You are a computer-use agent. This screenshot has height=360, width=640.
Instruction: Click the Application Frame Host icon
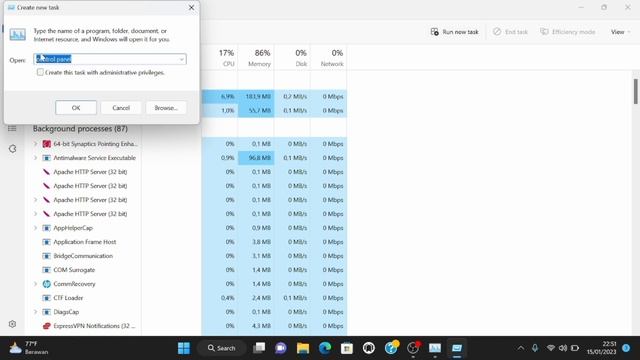(x=47, y=242)
